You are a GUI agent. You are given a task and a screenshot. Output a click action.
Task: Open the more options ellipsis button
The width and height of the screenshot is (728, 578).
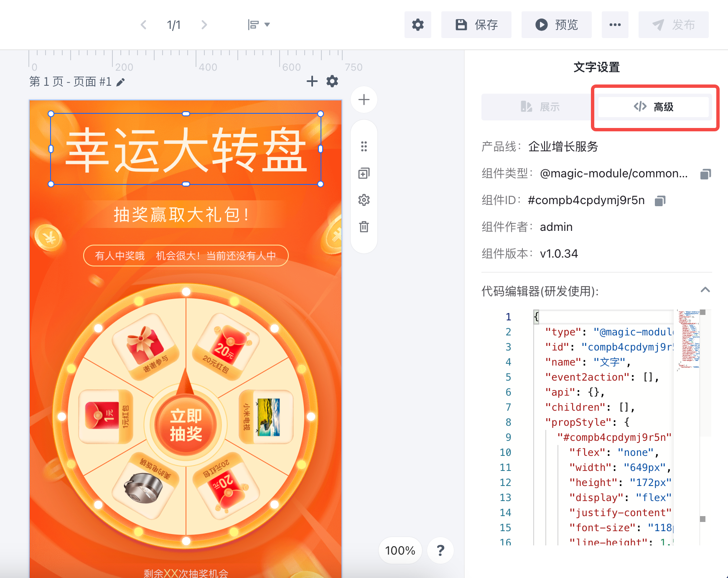click(x=615, y=25)
